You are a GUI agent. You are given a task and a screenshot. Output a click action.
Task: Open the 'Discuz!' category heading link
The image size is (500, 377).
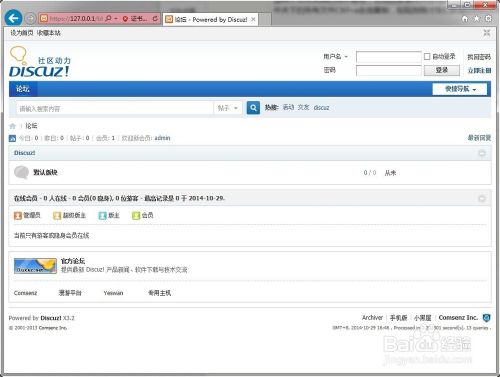pos(24,153)
